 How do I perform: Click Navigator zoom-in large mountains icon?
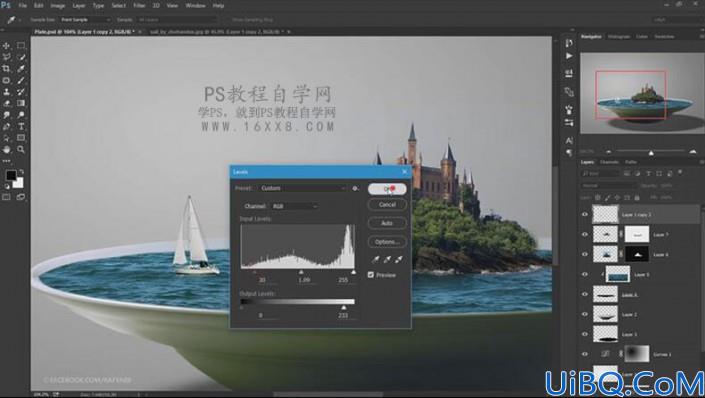[692, 152]
